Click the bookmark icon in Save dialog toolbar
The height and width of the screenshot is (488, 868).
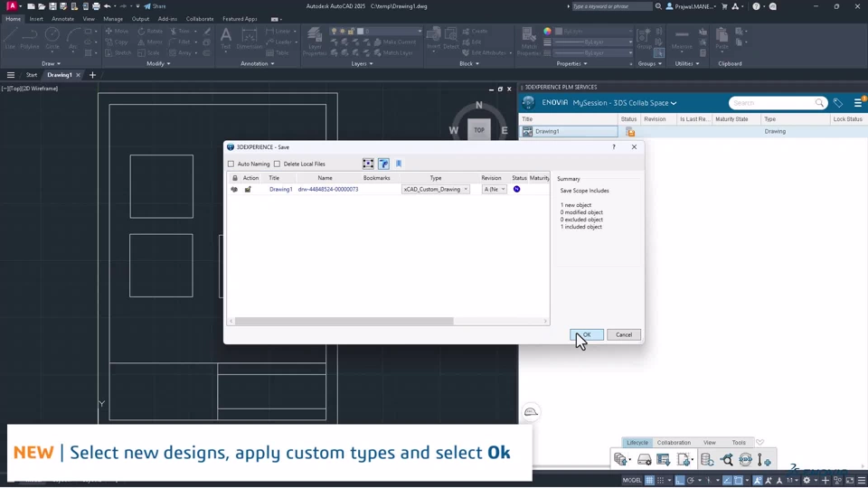[x=399, y=164]
